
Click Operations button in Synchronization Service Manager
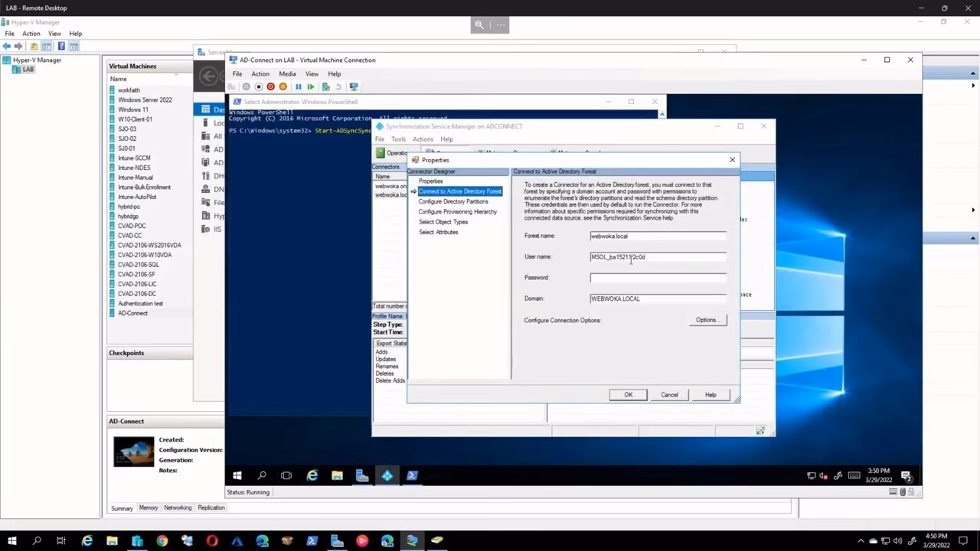(x=391, y=153)
